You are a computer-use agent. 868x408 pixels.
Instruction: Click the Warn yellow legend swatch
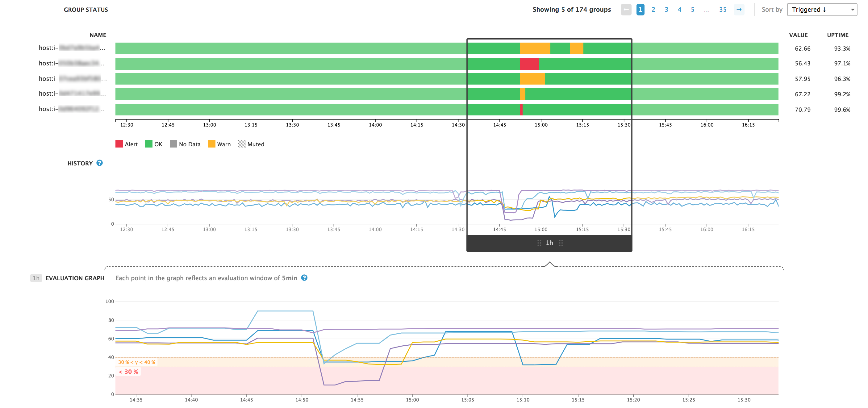point(212,144)
